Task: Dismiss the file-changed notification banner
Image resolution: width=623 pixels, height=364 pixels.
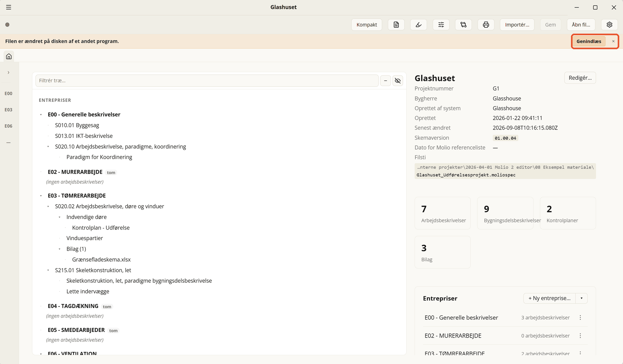Action: click(x=613, y=41)
